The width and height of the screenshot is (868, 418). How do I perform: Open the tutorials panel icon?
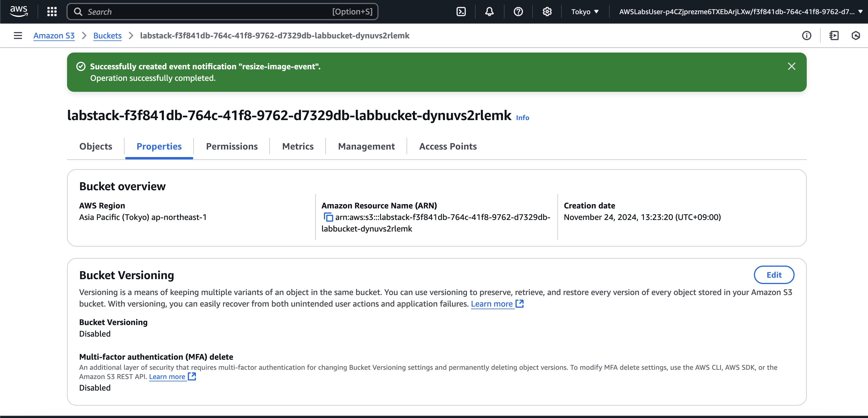click(834, 36)
